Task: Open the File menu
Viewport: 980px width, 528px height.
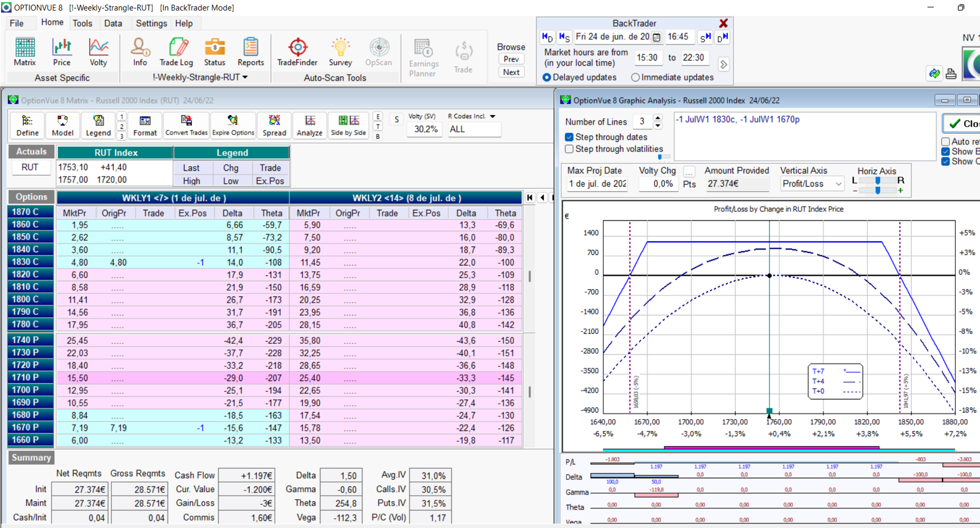Action: pos(16,23)
